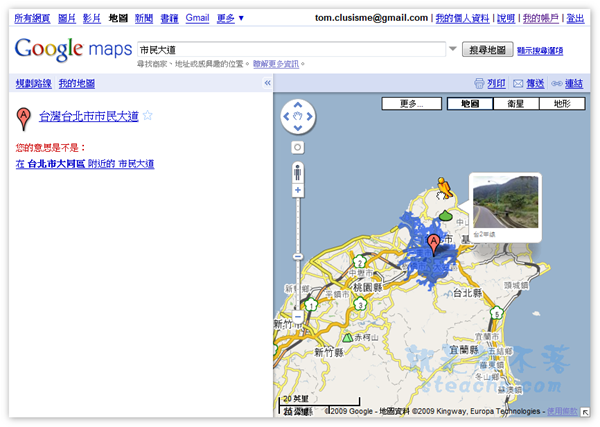Star the 台灣台北市市民大道 result
The height and width of the screenshot is (427, 600).
[x=148, y=116]
